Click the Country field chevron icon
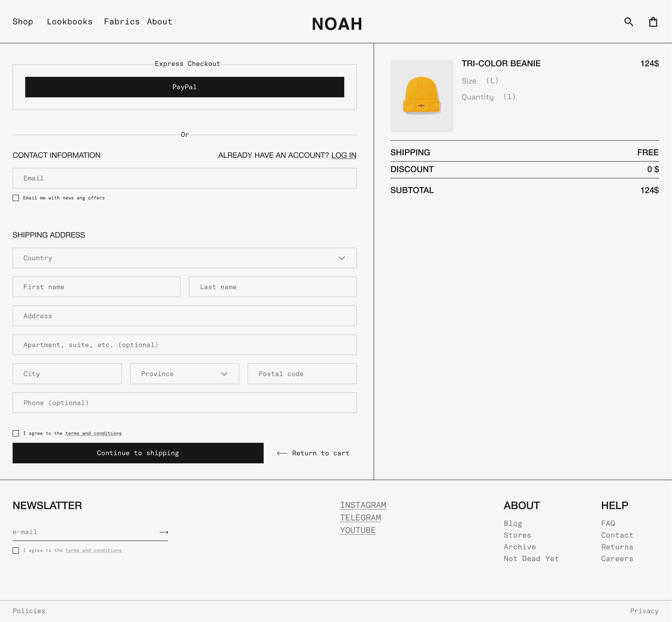 pyautogui.click(x=341, y=258)
